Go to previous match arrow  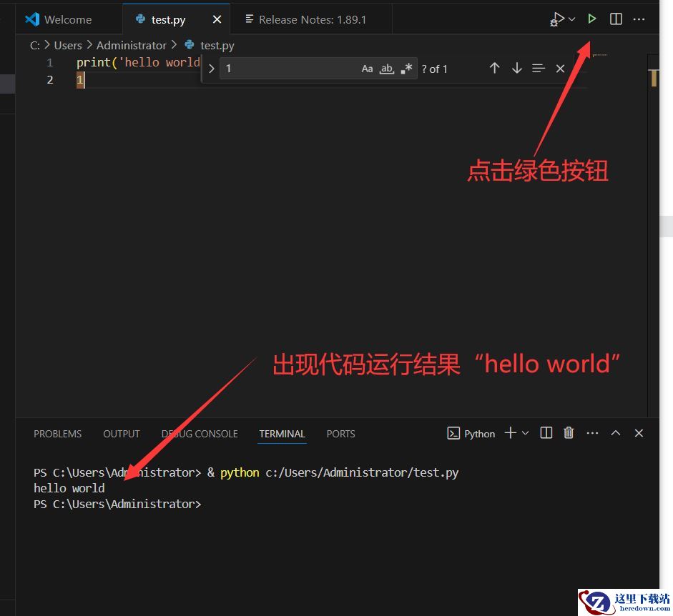tap(494, 68)
